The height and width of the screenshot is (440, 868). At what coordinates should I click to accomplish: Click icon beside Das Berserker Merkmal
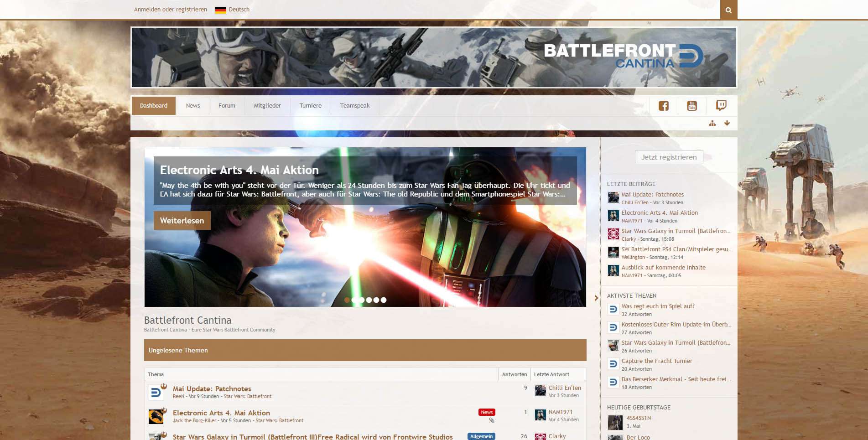pyautogui.click(x=613, y=382)
